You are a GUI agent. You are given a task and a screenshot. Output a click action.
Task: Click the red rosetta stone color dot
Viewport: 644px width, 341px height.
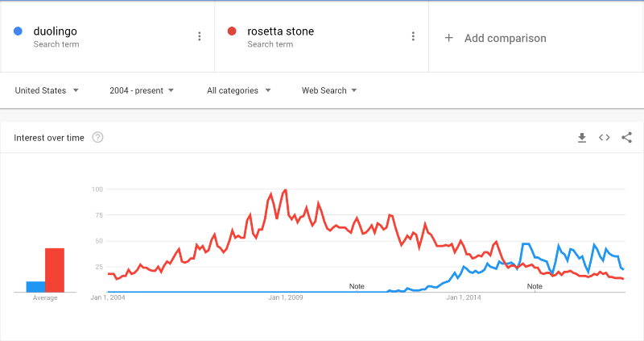(232, 31)
